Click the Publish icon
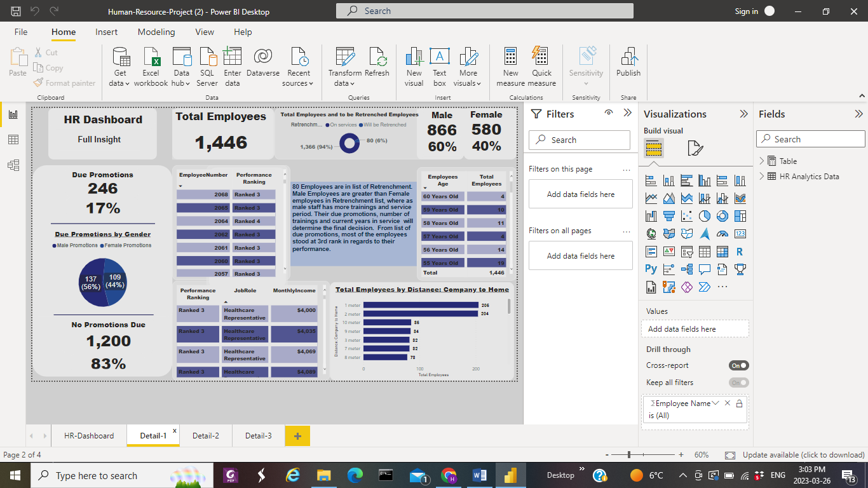868x488 pixels. (628, 64)
